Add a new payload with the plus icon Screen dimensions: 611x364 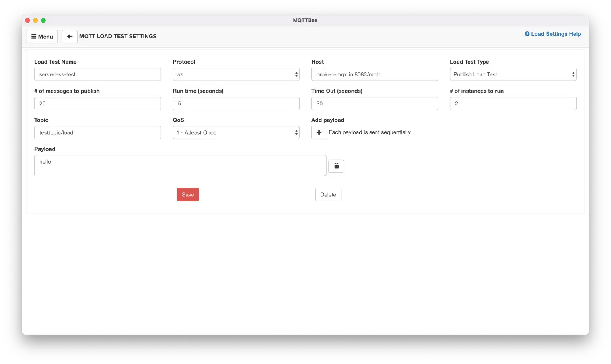pos(319,132)
